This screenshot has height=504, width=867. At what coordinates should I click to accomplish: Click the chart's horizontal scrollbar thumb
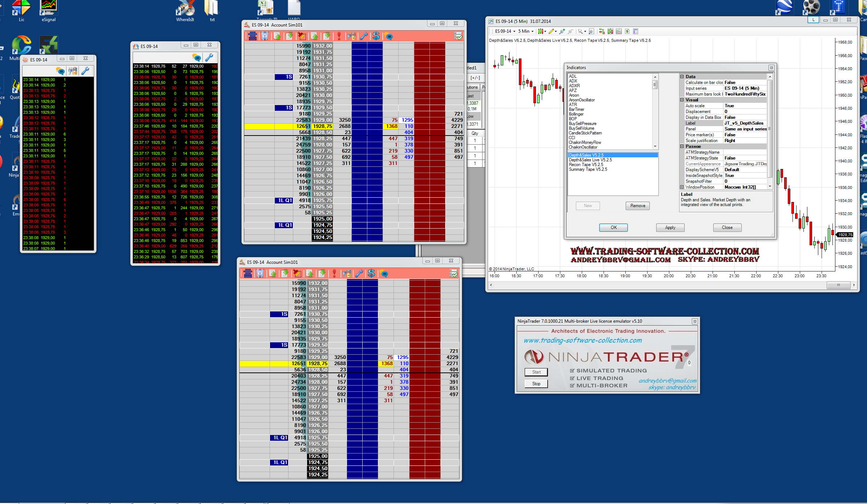(838, 285)
